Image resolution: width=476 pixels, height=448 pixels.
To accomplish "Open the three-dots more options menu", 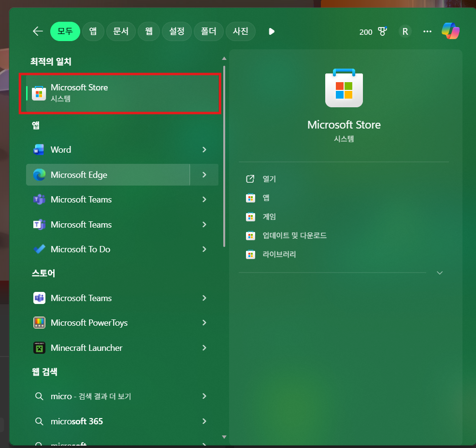I will coord(427,31).
